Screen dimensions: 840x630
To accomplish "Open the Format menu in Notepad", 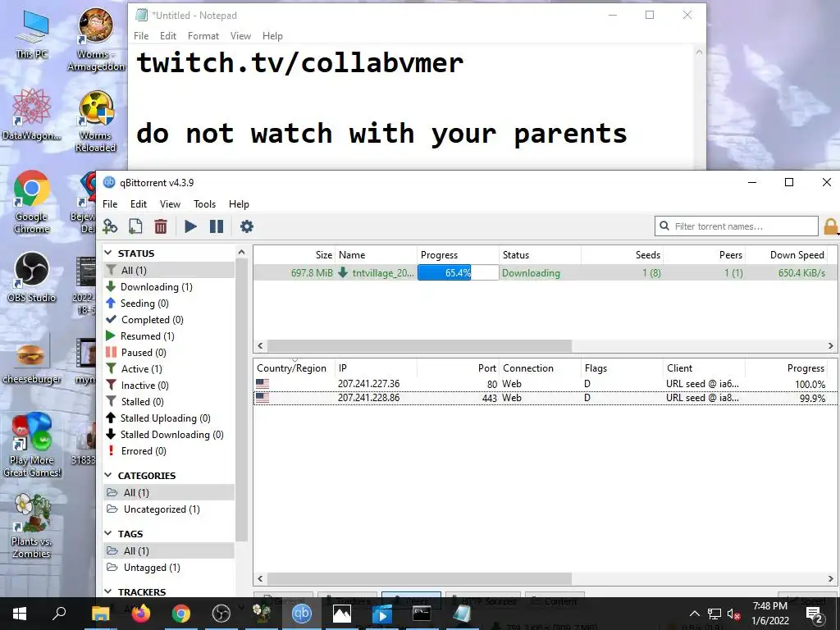I will coord(203,36).
